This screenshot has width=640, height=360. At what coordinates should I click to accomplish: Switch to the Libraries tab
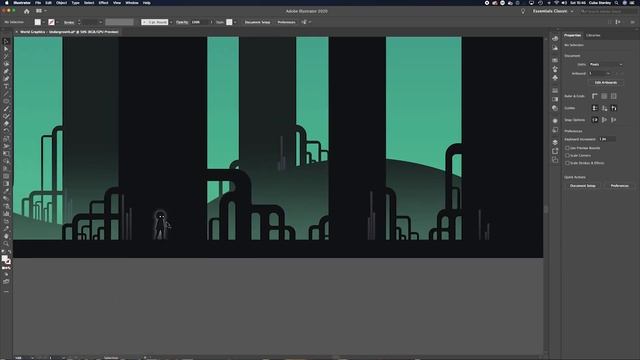(x=593, y=36)
